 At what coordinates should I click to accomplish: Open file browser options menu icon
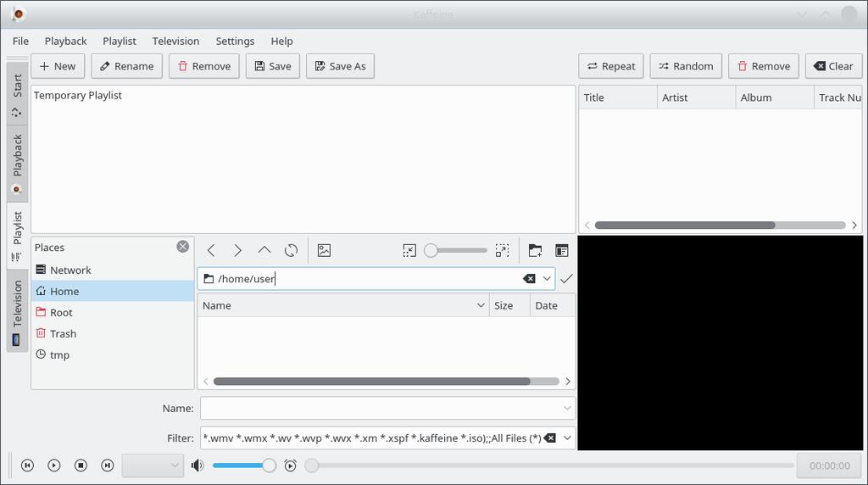click(561, 250)
